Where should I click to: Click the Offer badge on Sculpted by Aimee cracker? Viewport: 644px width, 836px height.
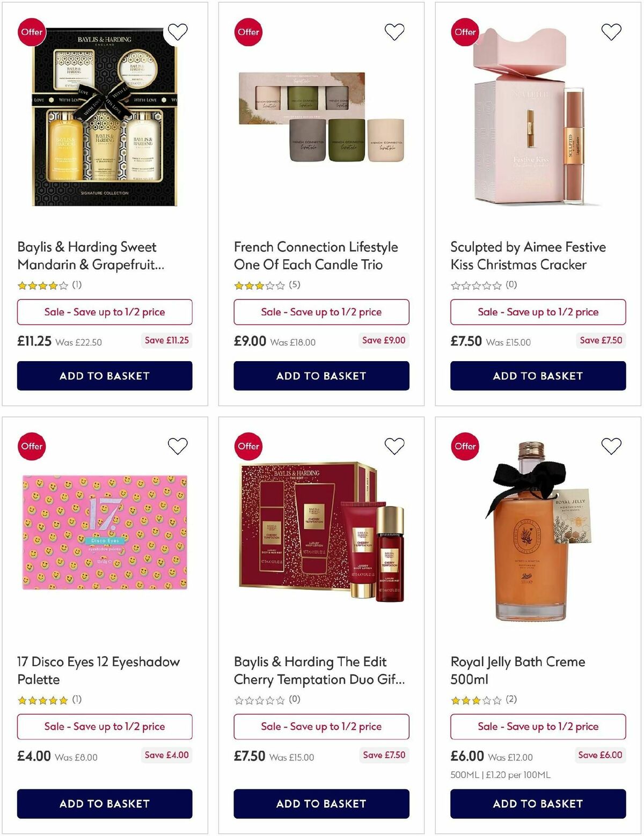(x=465, y=32)
